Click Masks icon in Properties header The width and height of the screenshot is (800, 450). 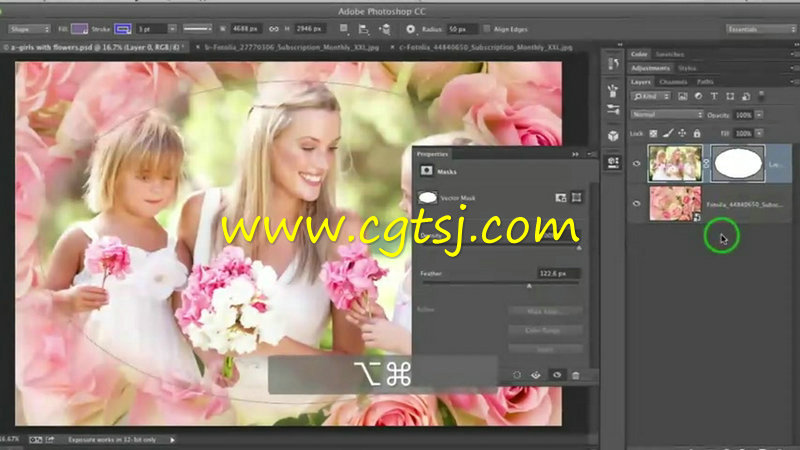(427, 171)
